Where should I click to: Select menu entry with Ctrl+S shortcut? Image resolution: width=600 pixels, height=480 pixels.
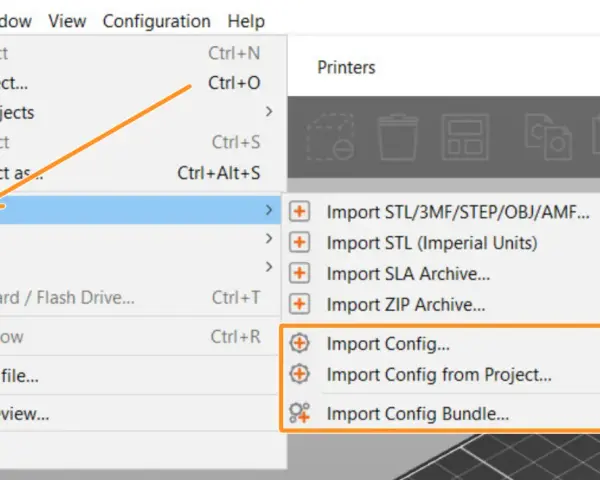click(140, 142)
